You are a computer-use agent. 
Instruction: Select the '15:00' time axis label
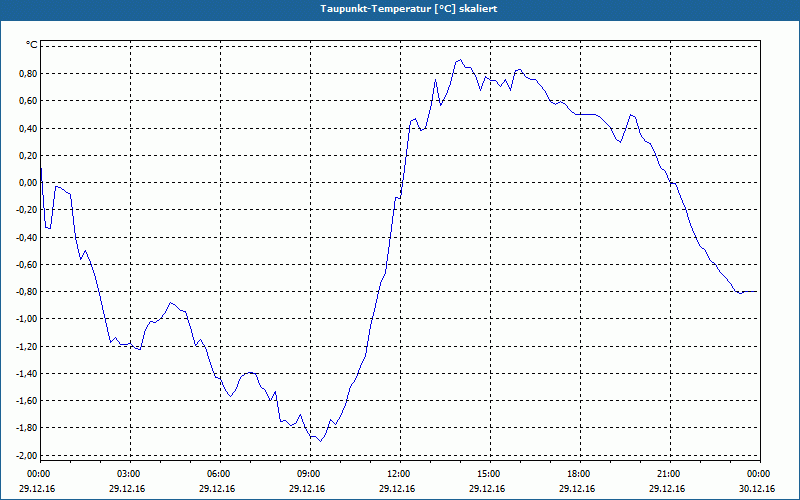coord(487,474)
